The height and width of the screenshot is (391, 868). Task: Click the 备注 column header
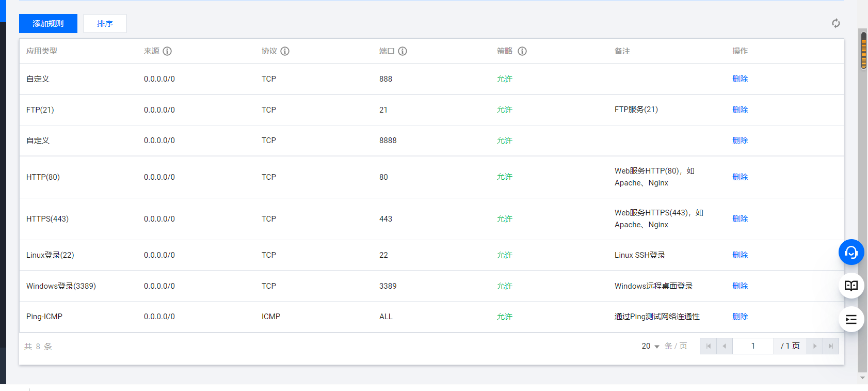[x=622, y=51]
